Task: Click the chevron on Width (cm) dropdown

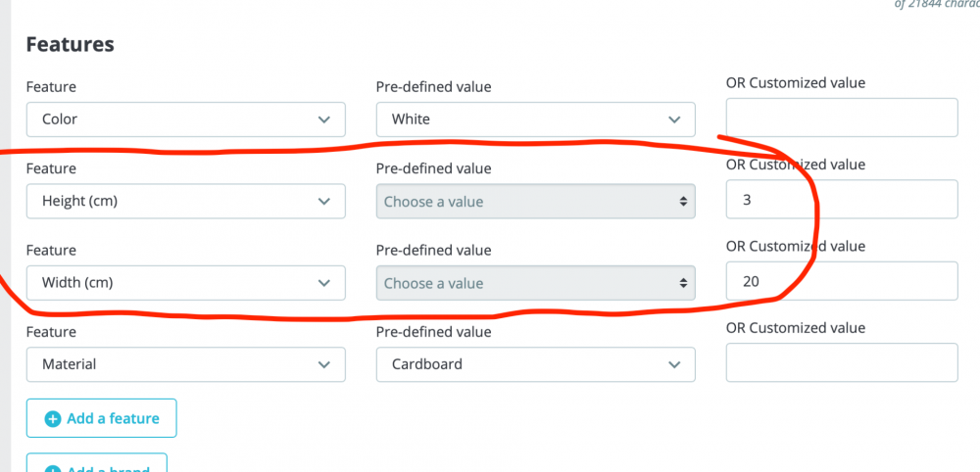Action: (x=324, y=283)
